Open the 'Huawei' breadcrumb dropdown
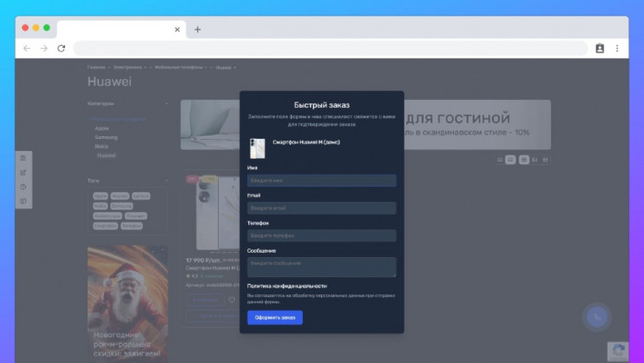644x363 pixels. [234, 68]
